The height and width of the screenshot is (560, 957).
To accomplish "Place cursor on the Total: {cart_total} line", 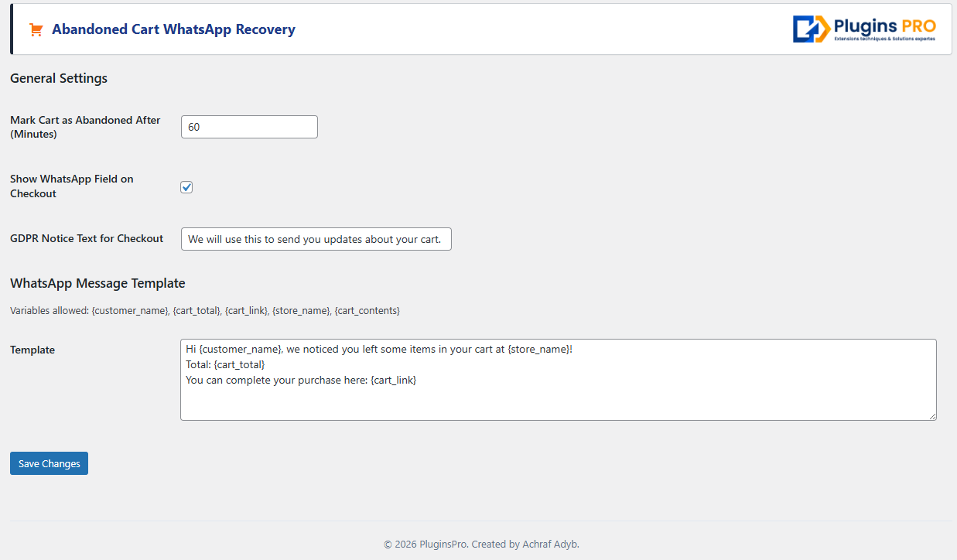I will [225, 364].
